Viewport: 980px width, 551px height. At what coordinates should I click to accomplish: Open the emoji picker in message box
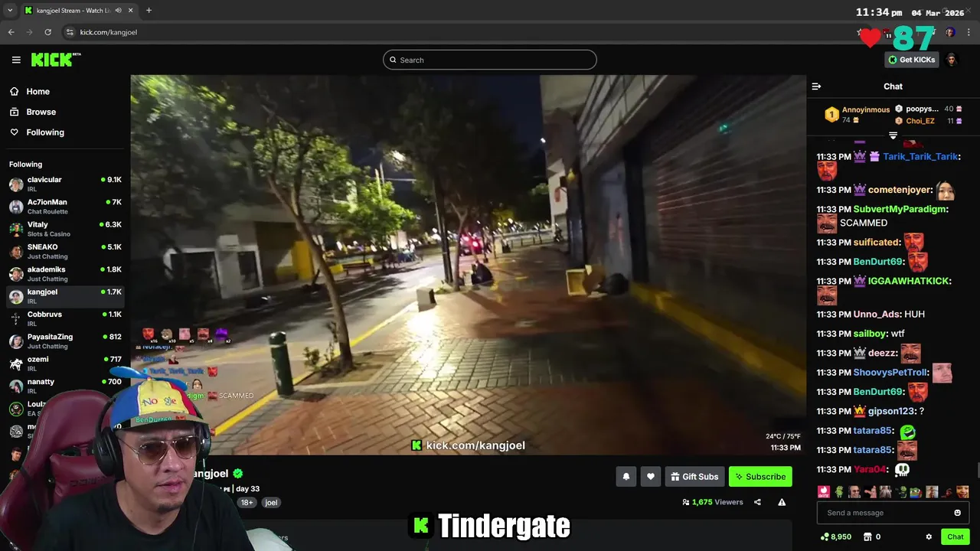coord(957,513)
